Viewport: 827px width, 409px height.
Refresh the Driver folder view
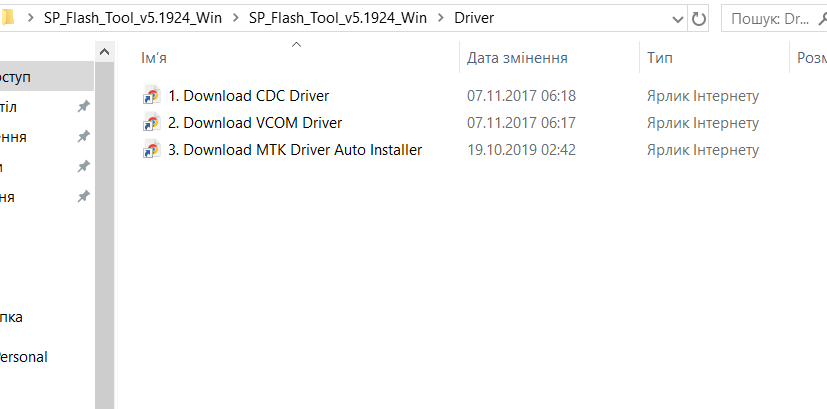tap(698, 20)
